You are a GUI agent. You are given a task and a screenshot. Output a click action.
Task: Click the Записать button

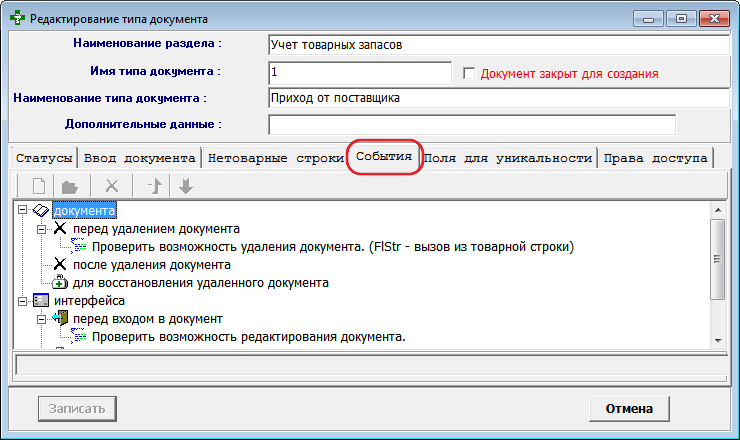(77, 408)
